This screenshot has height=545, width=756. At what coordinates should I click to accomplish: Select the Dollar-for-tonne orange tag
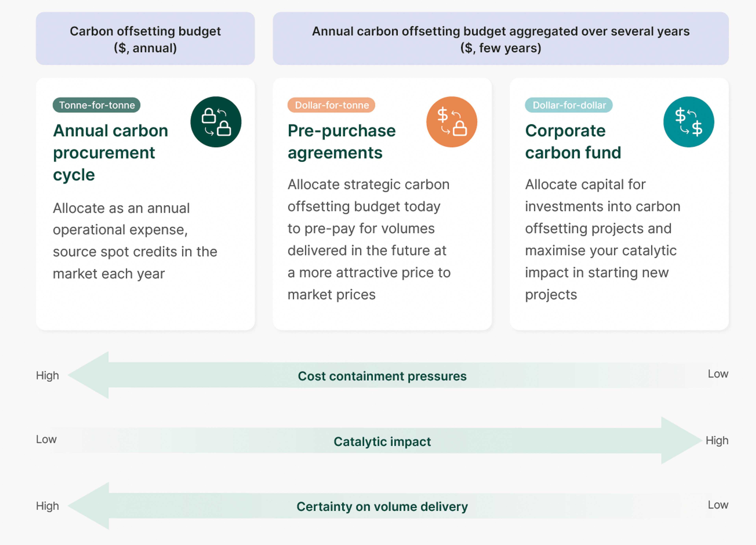pos(331,105)
